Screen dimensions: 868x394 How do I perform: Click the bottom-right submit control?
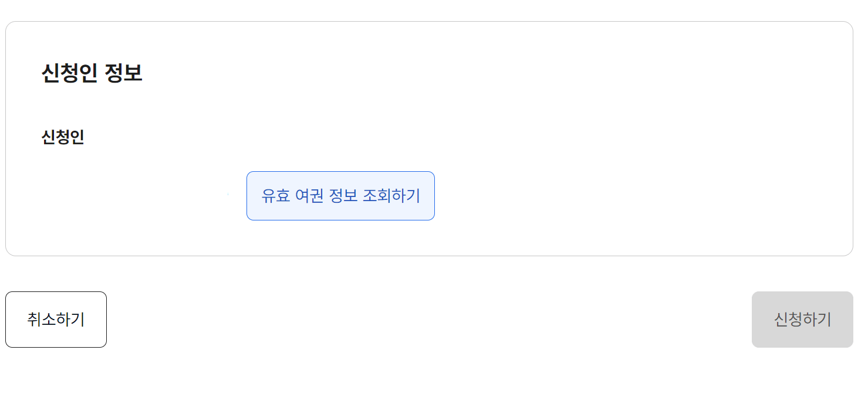(x=802, y=320)
